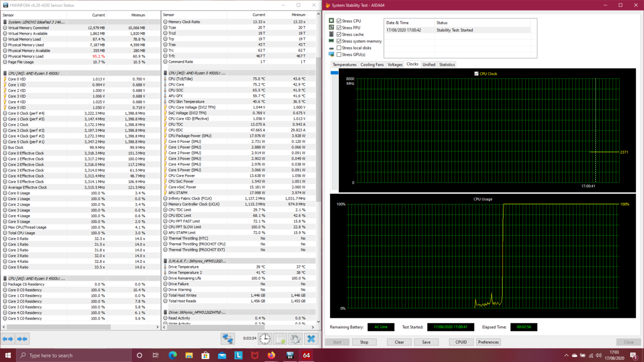Screen dimensions: 644x362
Task: Click the Stress cache icon
Action: pyautogui.click(x=331, y=34)
